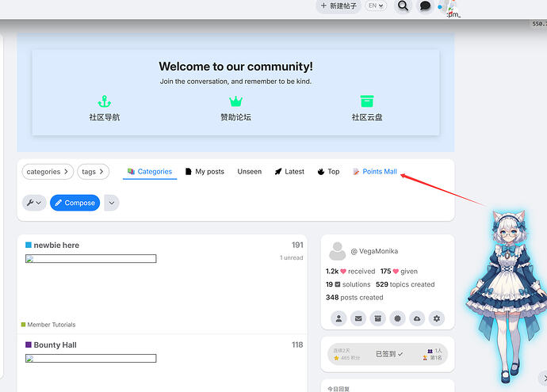Click the search magnifier icon in header
This screenshot has height=392, width=547.
click(403, 6)
